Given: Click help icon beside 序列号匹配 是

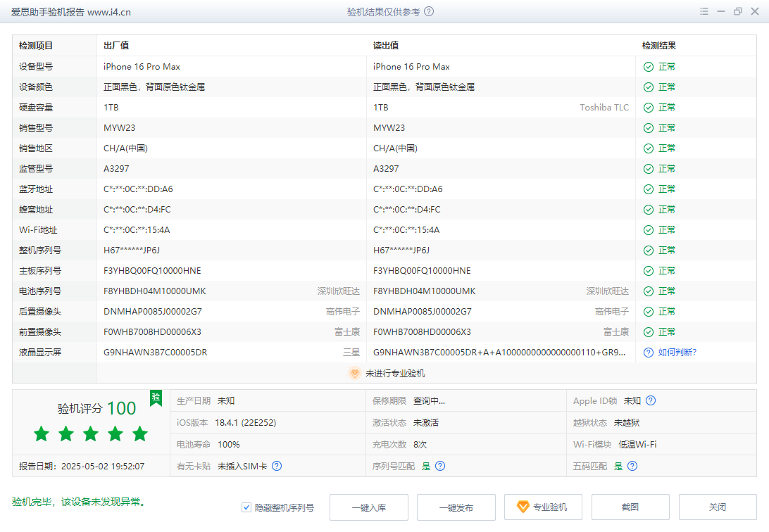Looking at the screenshot, I should coord(440,466).
